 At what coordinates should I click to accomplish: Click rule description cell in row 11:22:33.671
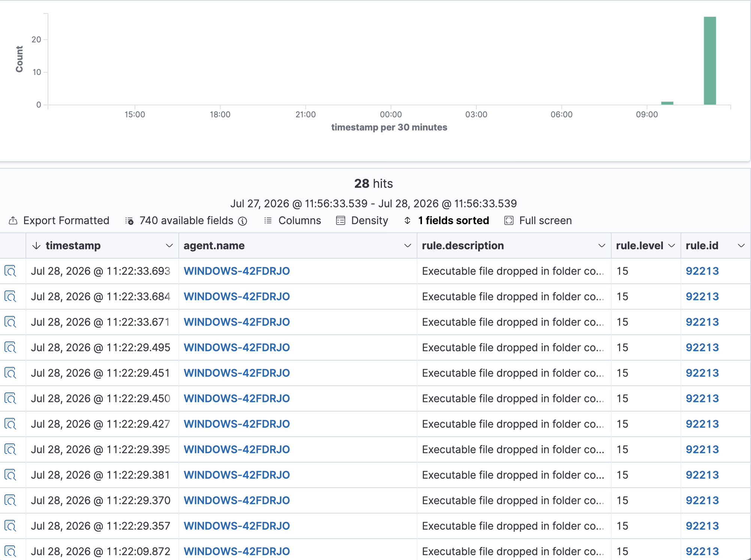[x=513, y=322]
